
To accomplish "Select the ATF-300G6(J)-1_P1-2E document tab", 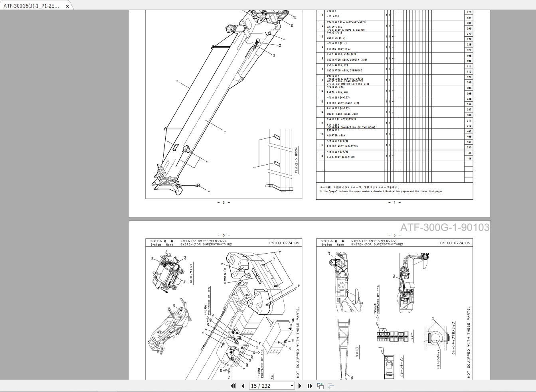I will click(32, 6).
